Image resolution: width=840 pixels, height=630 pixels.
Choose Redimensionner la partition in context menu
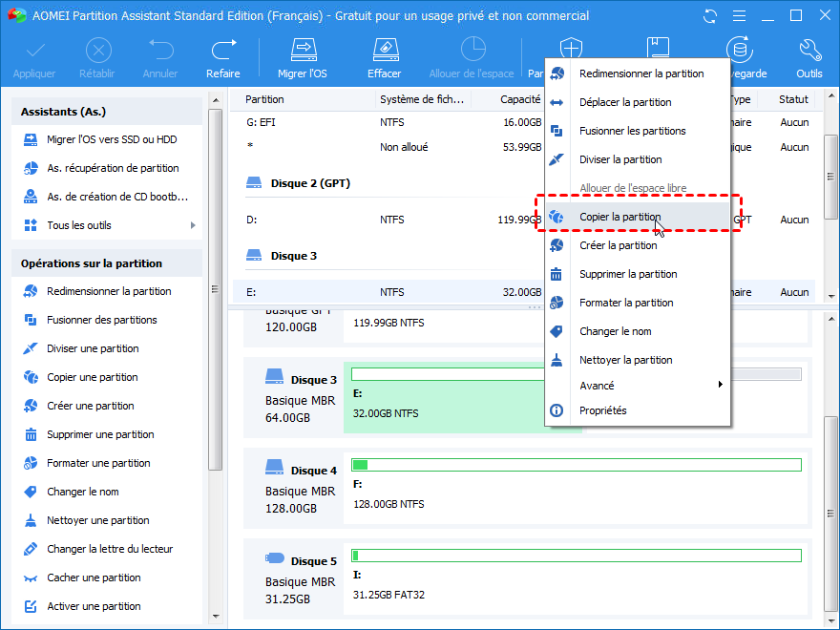(638, 73)
